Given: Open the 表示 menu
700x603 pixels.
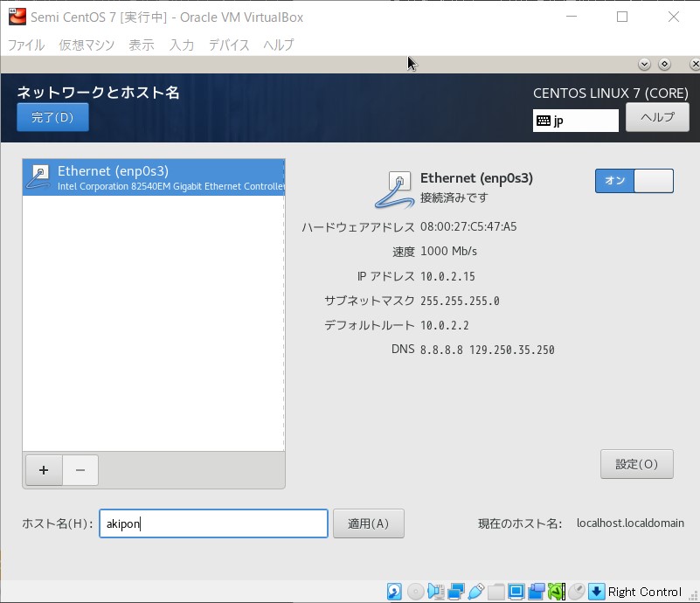Looking at the screenshot, I should (x=142, y=45).
